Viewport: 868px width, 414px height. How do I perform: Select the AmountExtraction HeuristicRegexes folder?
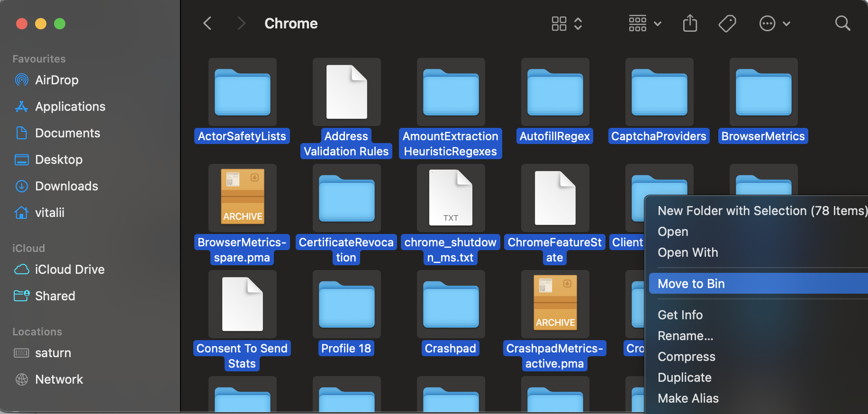[451, 92]
